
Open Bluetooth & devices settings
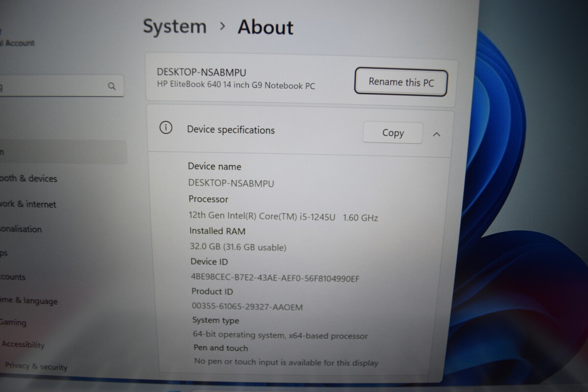coord(28,178)
